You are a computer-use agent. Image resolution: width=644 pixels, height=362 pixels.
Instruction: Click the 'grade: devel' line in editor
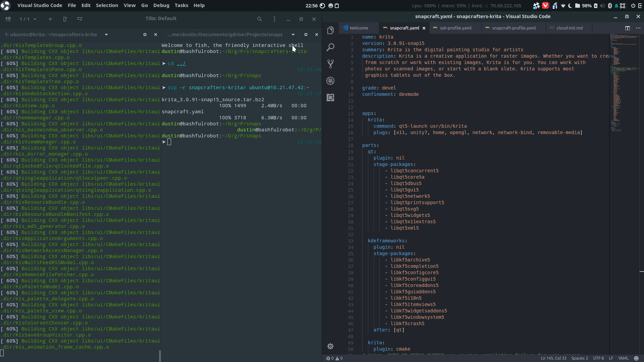coord(379,88)
